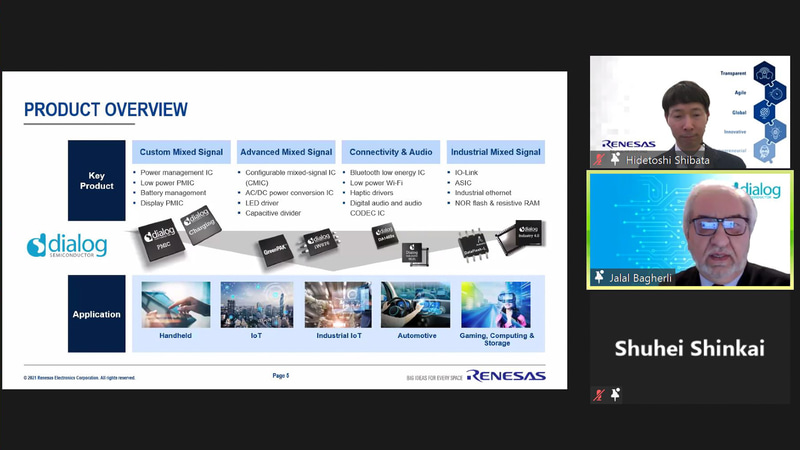Click the Haptic drivers bullet
This screenshot has width=800, height=450.
point(371,193)
